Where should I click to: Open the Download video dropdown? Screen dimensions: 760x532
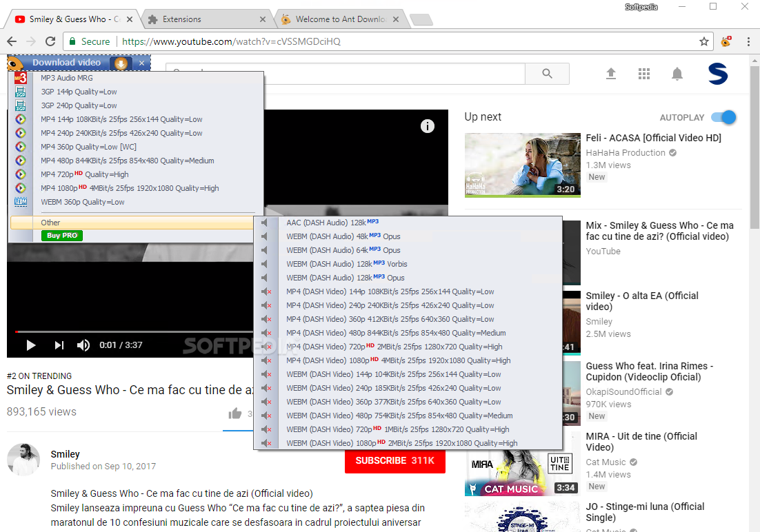click(66, 63)
